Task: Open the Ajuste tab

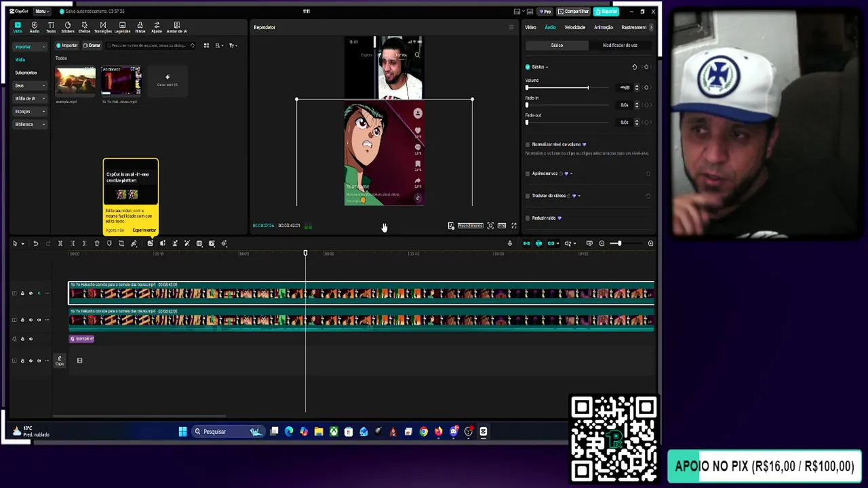Action: click(157, 27)
